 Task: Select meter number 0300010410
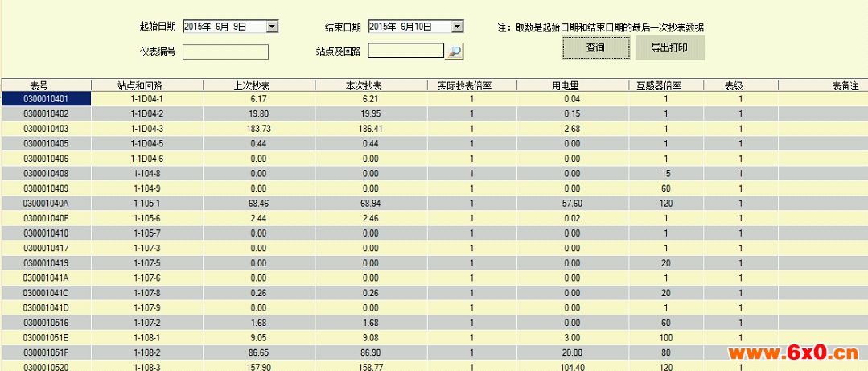pos(46,233)
